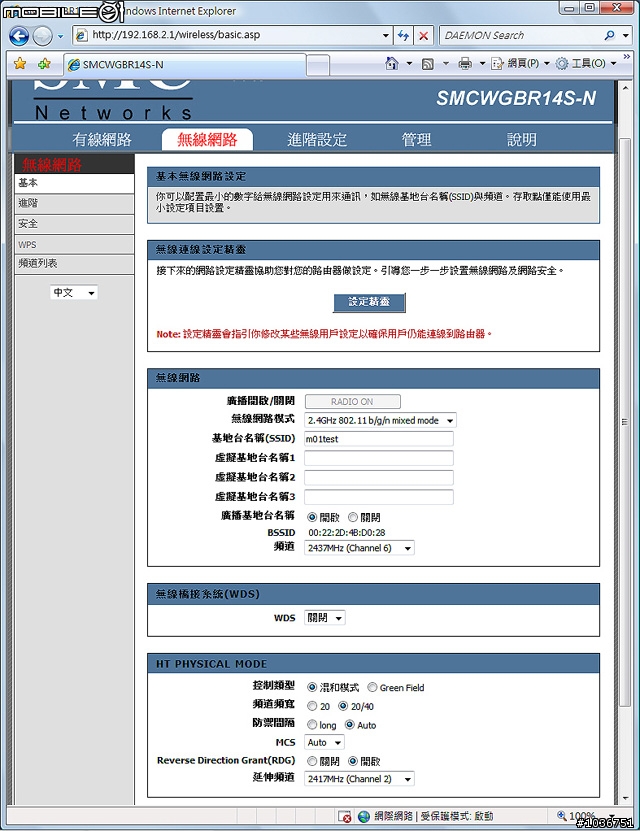Screen dimensions: 640x831
Task: Select 基本 in the sidebar
Action: 74,183
